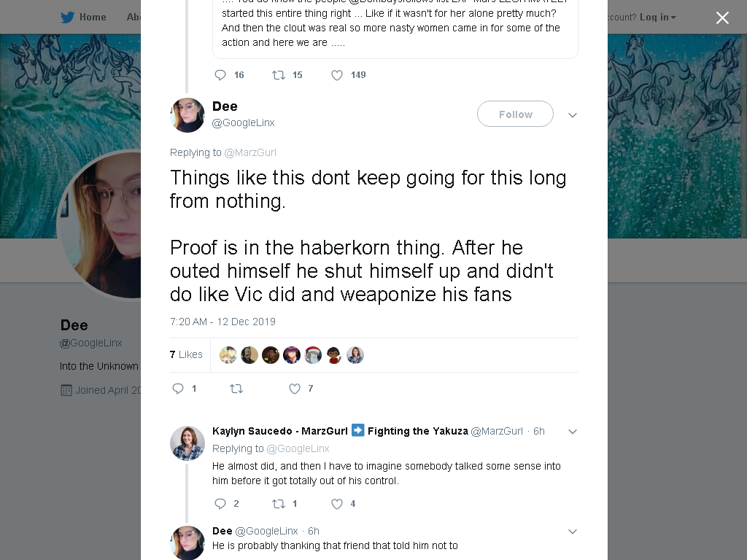The width and height of the screenshot is (747, 560).
Task: Like Kaylyn Saucedo's reply tweet
Action: click(337, 504)
